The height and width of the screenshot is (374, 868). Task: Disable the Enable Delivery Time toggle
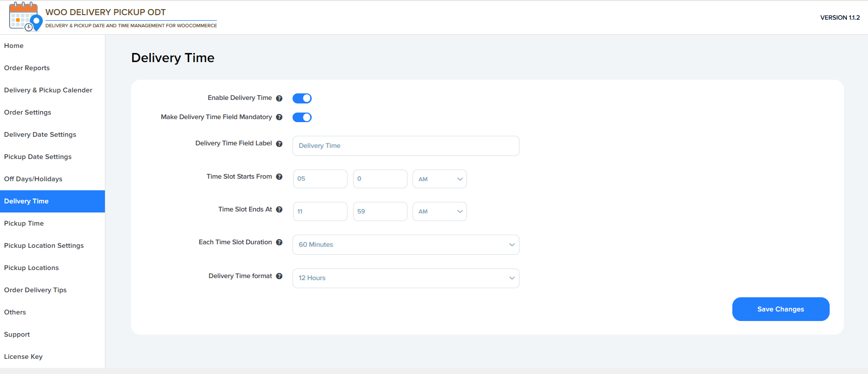302,98
